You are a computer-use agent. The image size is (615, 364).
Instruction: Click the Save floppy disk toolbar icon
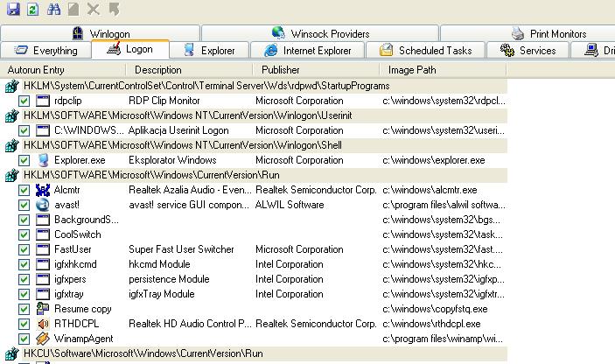click(13, 9)
